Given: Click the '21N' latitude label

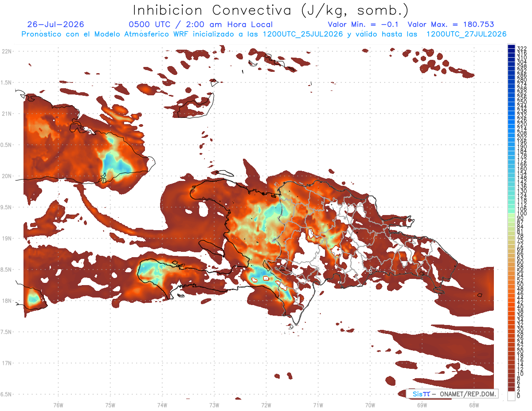Looking at the screenshot, I should click(x=7, y=114).
